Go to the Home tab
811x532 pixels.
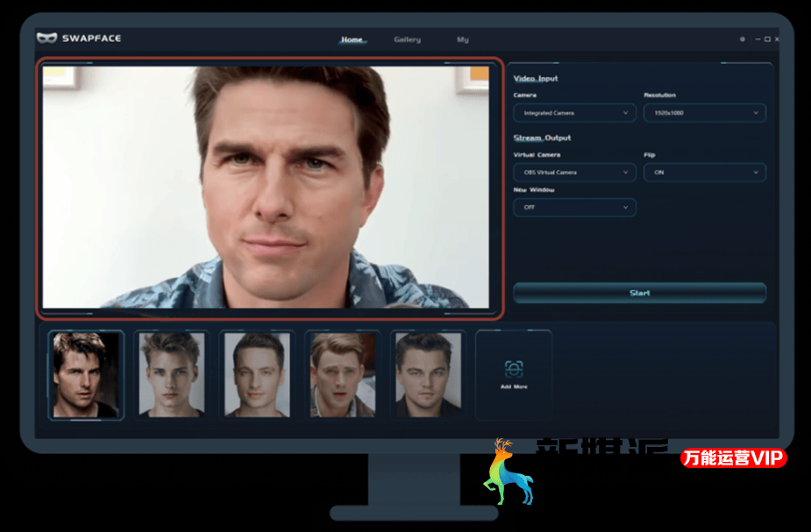tap(352, 39)
